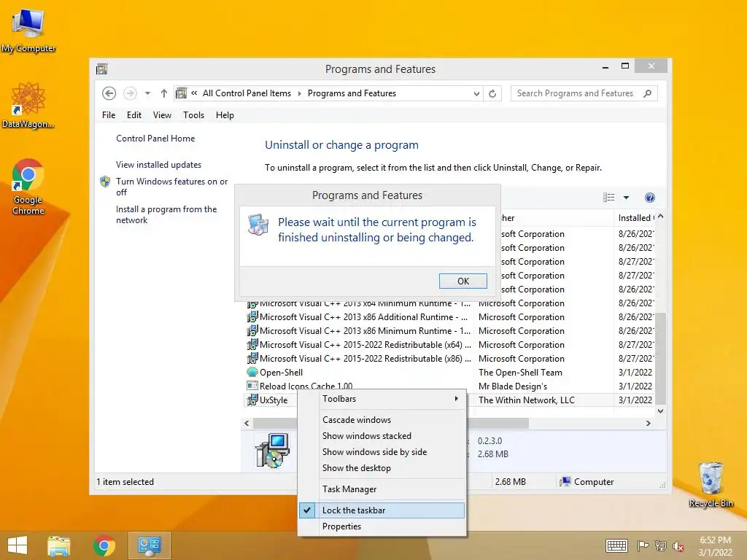Open the touch keyboard tray icon
747x560 pixels.
pos(616,545)
